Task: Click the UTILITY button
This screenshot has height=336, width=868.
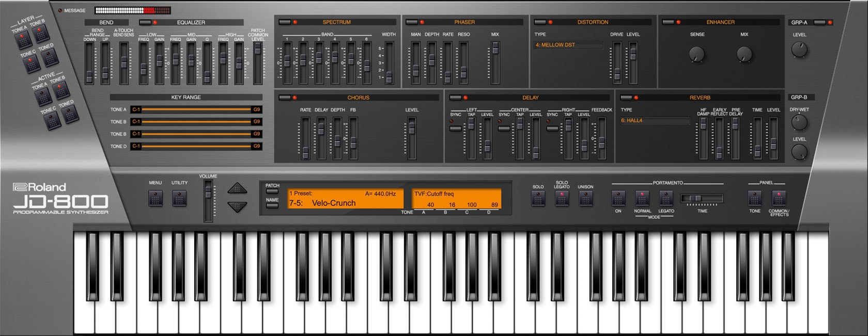Action: 179,198
